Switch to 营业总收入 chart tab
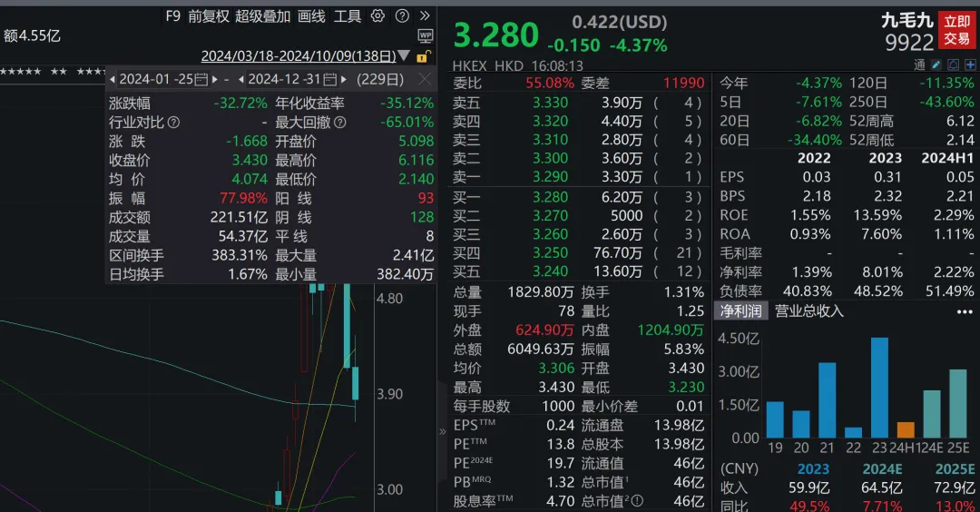 click(x=808, y=310)
